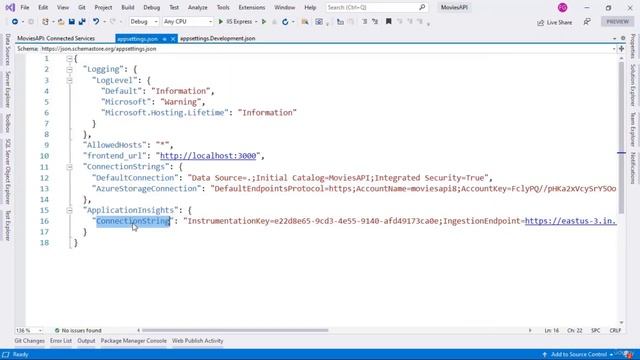Open the Build menu
Viewport: 640px width, 360px height.
tap(127, 7)
